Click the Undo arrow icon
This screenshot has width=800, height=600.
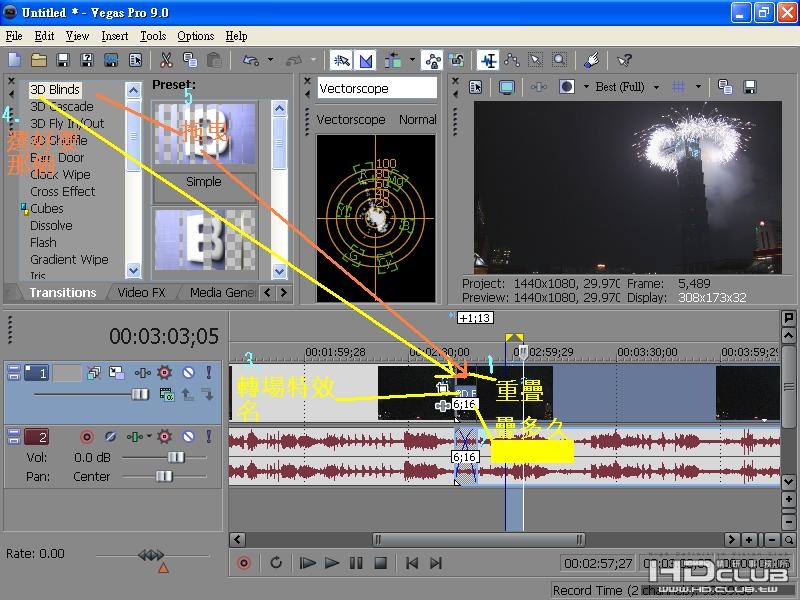pos(251,60)
